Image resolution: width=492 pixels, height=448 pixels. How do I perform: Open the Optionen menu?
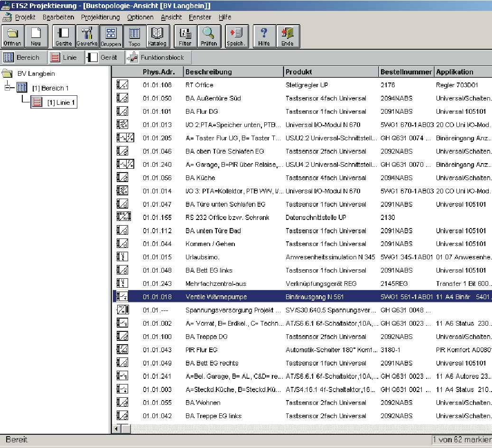coord(140,17)
